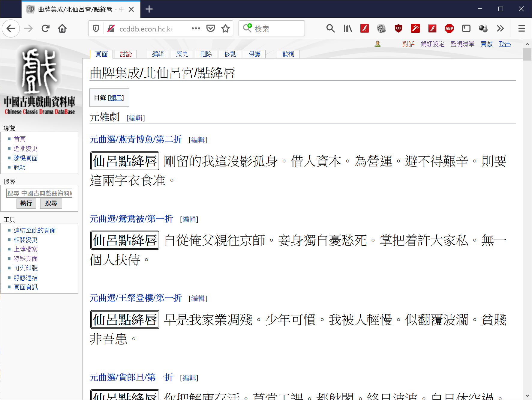Show the table of contents via 顯示

click(116, 98)
